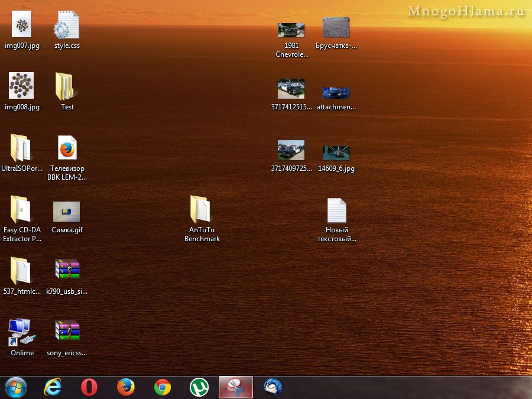
Task: Select the 14609_6.jpg image file
Action: (x=336, y=153)
